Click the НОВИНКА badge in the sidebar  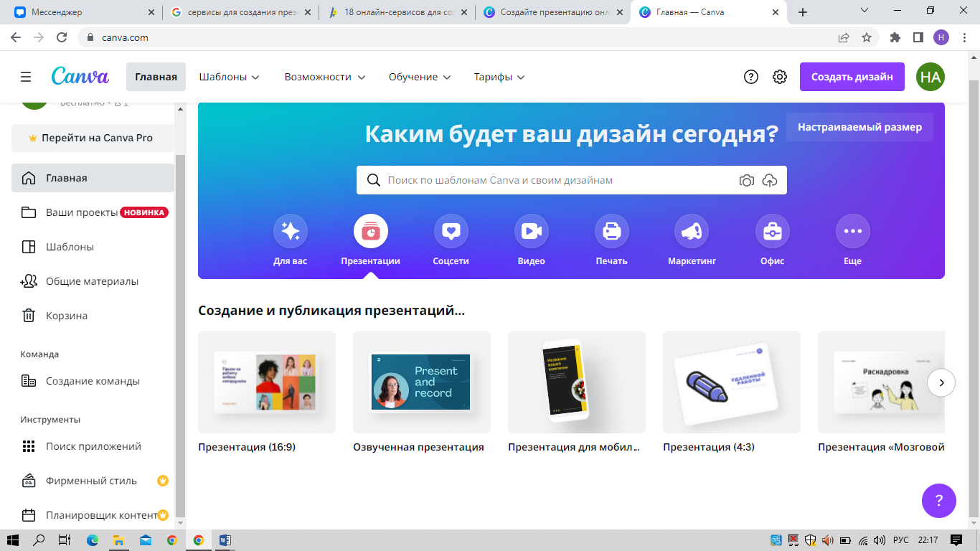[144, 212]
